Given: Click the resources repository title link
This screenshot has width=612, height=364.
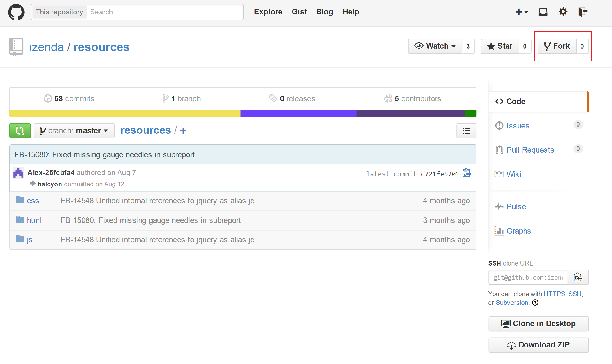Looking at the screenshot, I should pos(101,47).
